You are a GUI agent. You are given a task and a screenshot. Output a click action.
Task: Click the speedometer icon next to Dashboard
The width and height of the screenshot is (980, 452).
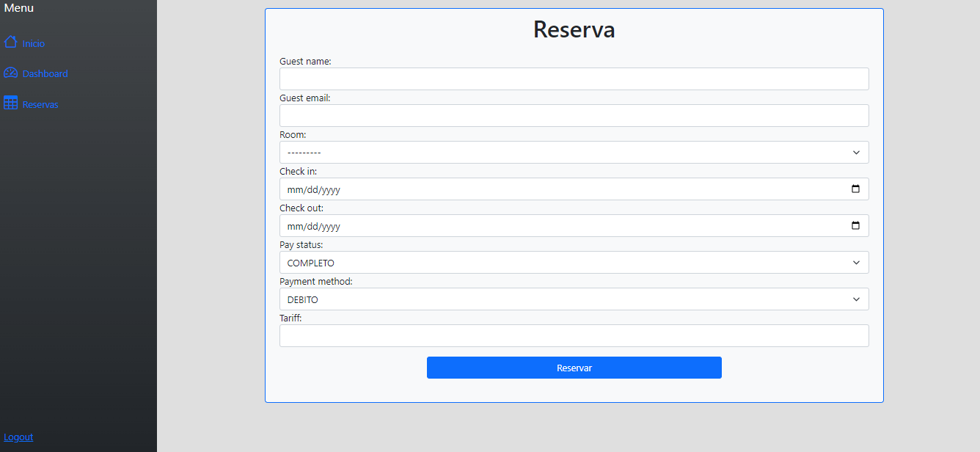[x=10, y=73]
